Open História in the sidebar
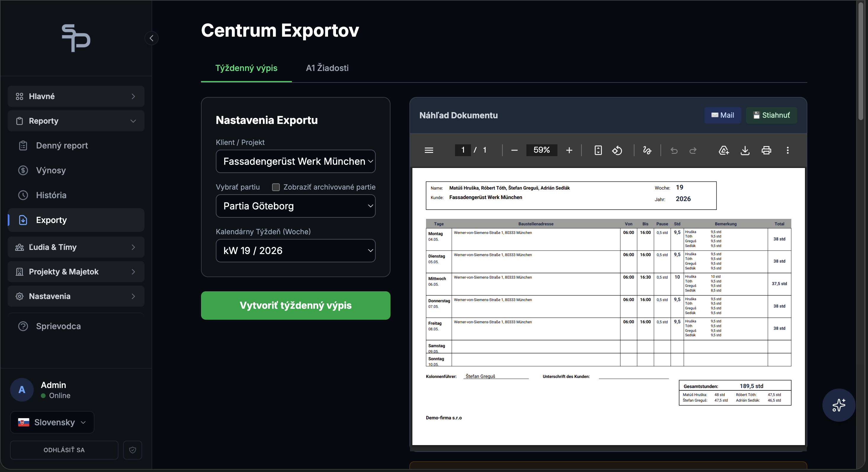868x472 pixels. pos(76,195)
